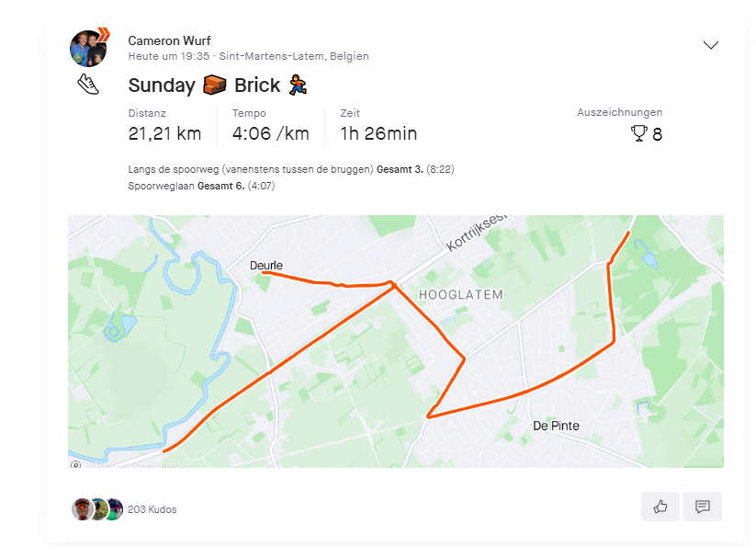
Task: Click the 21,21 km distance stat
Action: (x=164, y=133)
